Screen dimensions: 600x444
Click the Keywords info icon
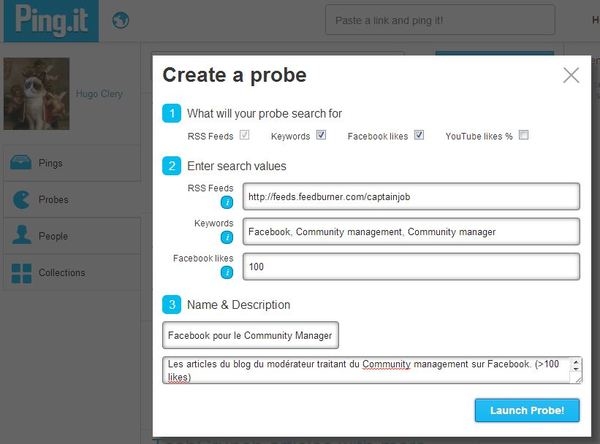(x=227, y=237)
